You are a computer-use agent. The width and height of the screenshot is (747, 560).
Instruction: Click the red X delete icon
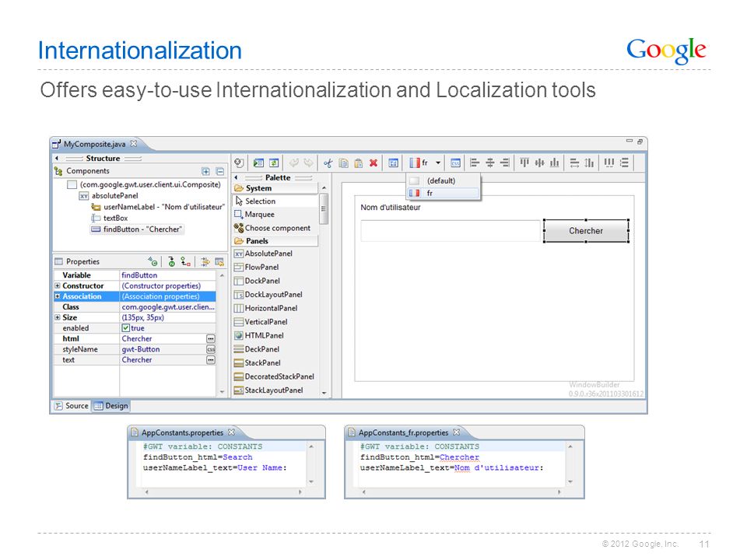(373, 163)
